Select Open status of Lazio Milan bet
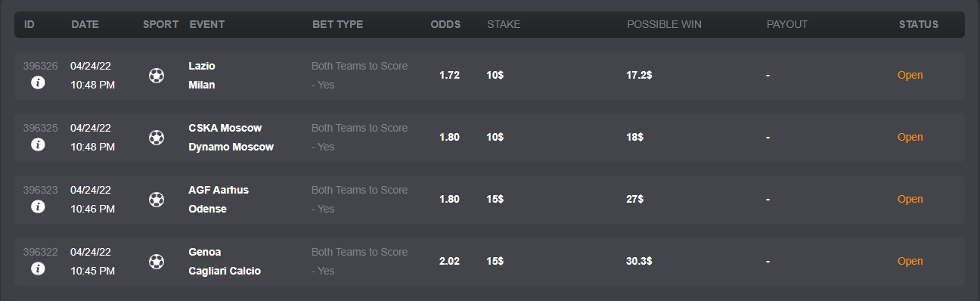Image resolution: width=980 pixels, height=301 pixels. click(x=910, y=75)
